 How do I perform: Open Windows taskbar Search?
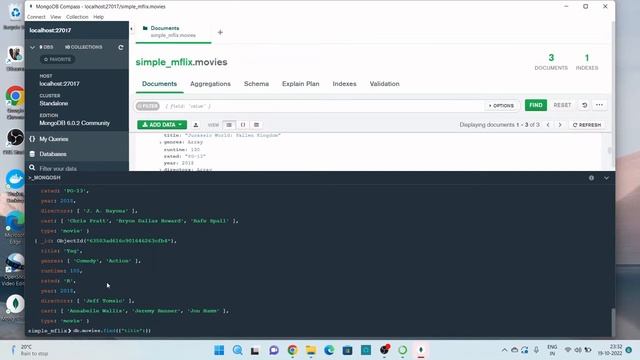(x=238, y=350)
